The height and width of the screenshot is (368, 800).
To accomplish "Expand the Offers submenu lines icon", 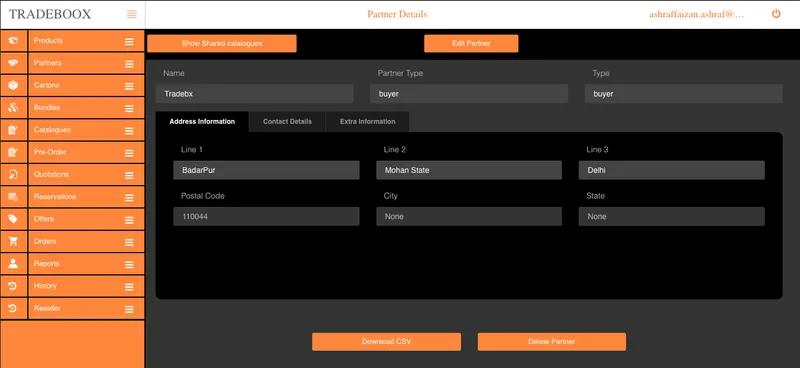I will point(129,220).
